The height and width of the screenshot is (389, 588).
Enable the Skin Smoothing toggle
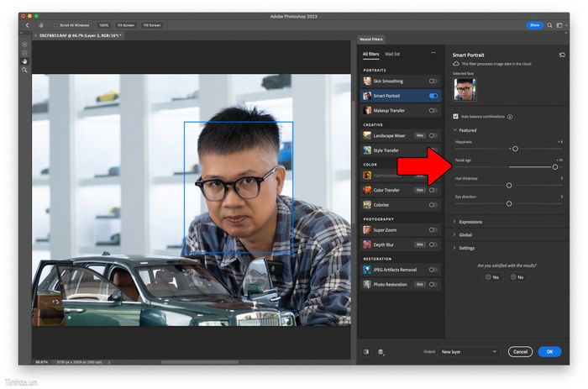tap(433, 81)
